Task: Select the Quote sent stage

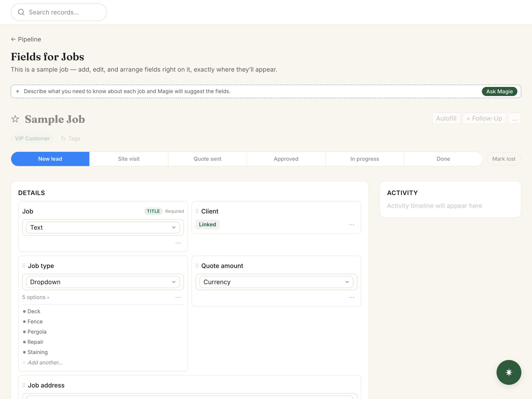Action: (207, 159)
